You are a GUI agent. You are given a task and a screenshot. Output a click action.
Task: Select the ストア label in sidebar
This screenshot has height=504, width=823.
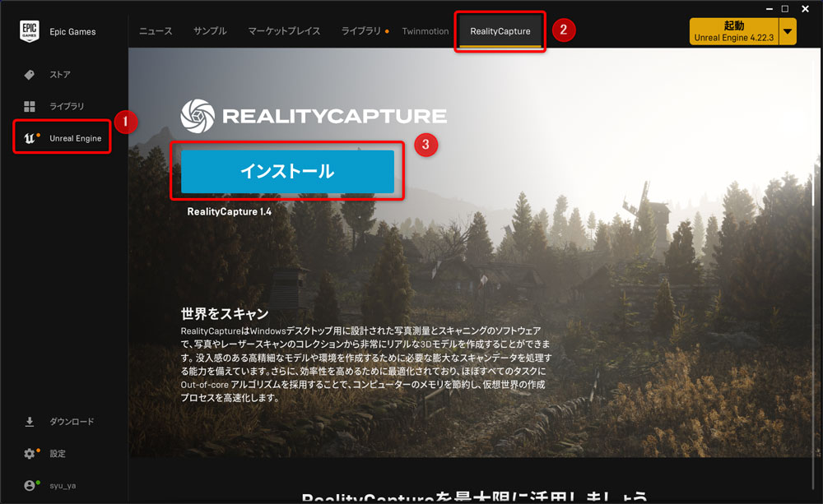pos(60,75)
